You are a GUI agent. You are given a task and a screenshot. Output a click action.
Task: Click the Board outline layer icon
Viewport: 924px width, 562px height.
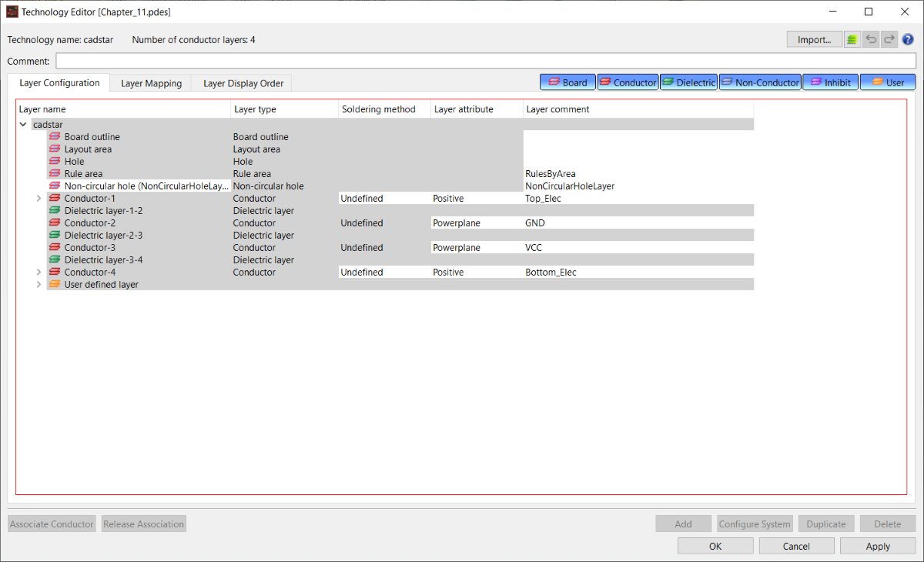(x=55, y=137)
